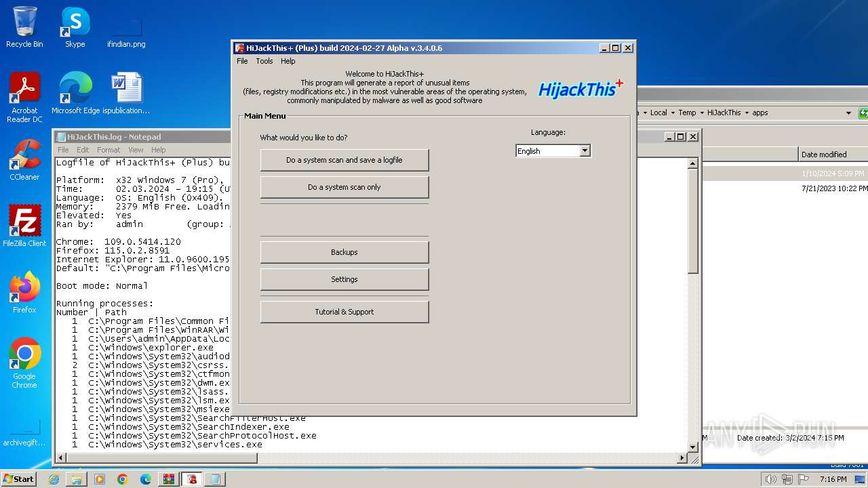Open Windows Explorer folder in taskbar

77,479
